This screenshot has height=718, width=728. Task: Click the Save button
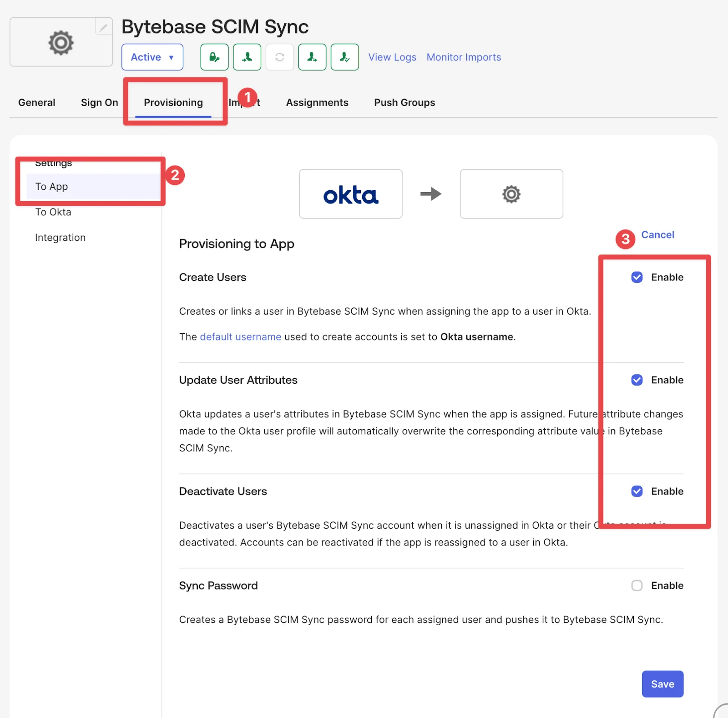coord(662,684)
